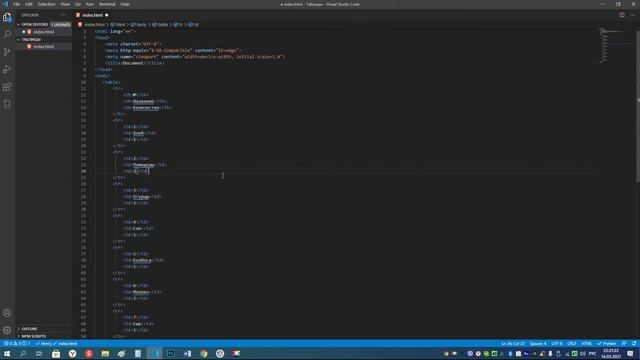Open the Explorer view in activity bar
Viewport: 640px width, 360px height.
(7, 17)
